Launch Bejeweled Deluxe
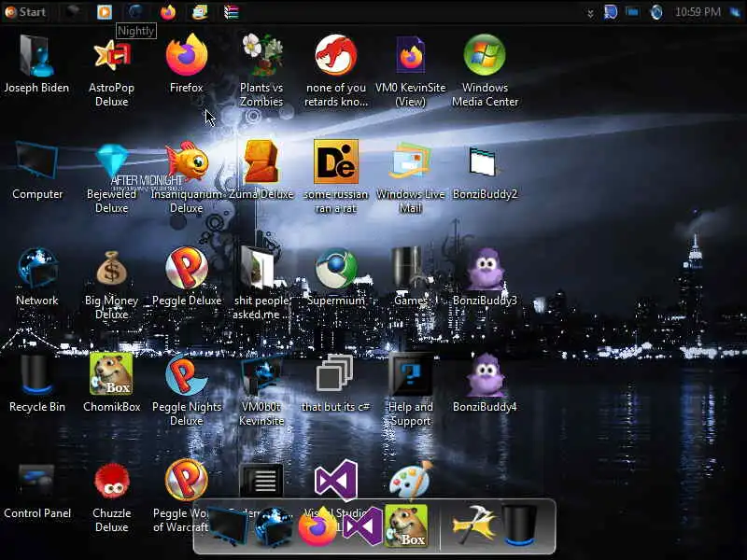747x560 pixels. pos(111,161)
